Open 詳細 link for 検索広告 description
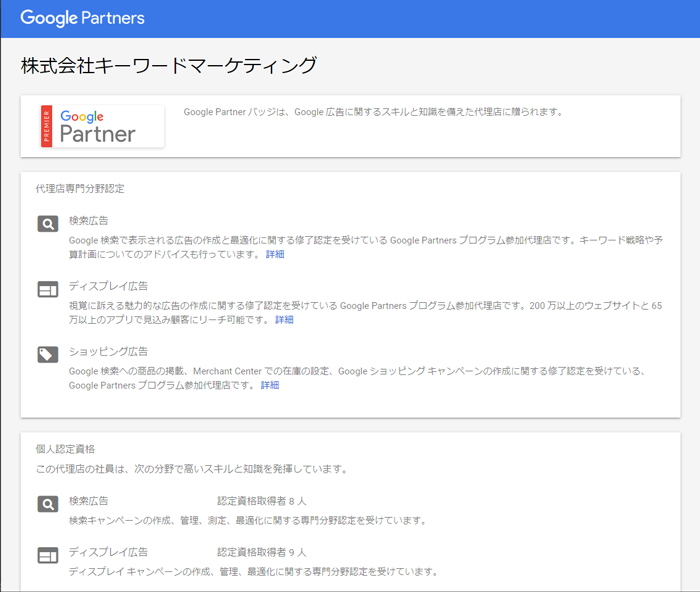Screen dimensions: 700x592 (275, 254)
